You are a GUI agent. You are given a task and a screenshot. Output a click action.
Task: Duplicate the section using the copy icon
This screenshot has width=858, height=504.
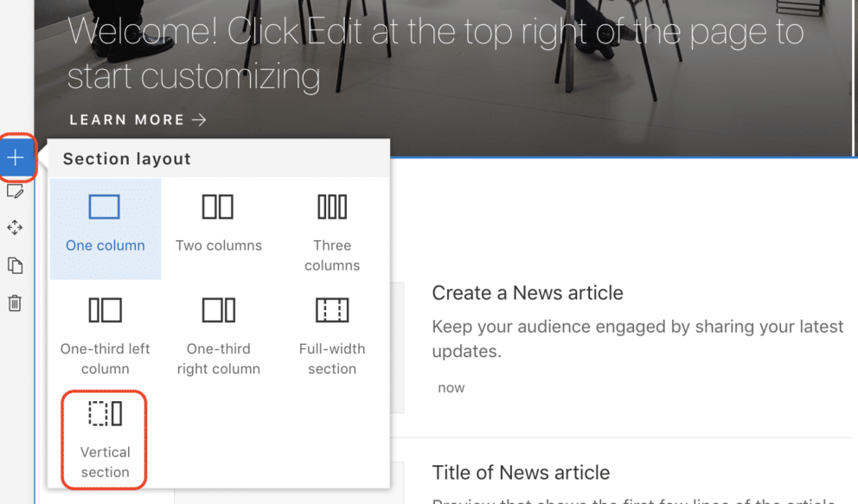coord(16,265)
